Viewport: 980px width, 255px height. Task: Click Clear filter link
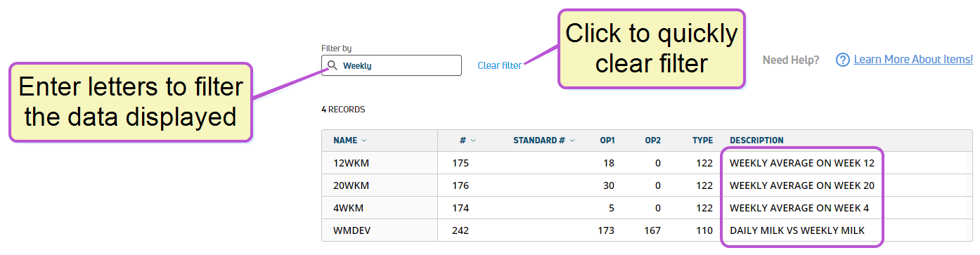point(500,65)
